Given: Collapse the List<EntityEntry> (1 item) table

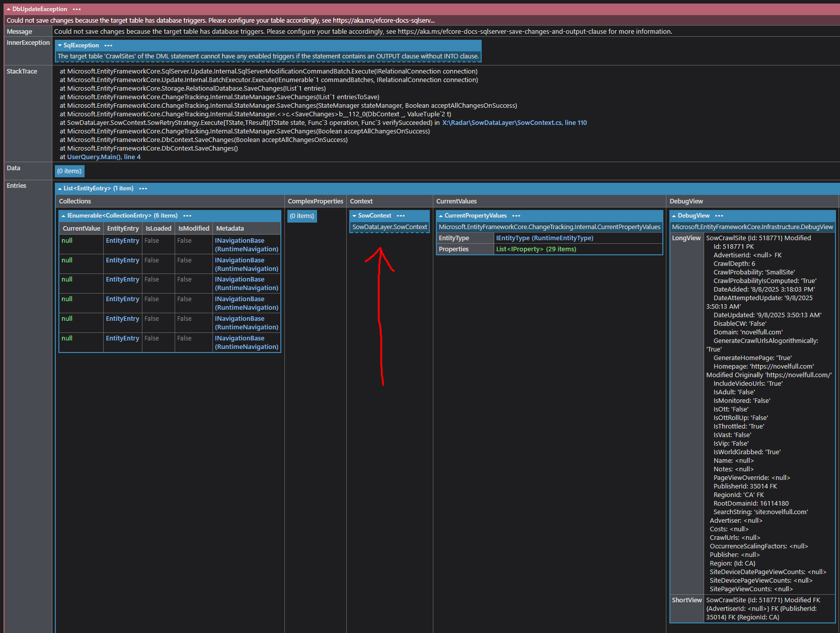Looking at the screenshot, I should click(x=60, y=188).
